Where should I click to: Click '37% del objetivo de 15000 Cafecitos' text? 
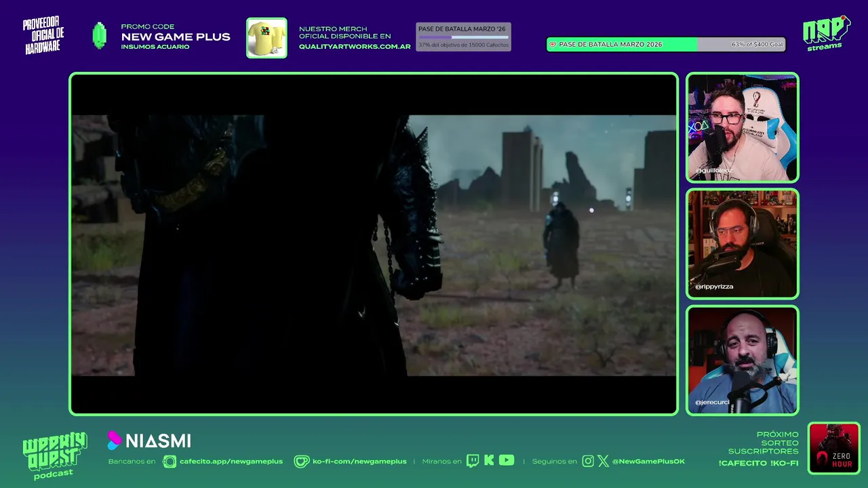point(462,45)
